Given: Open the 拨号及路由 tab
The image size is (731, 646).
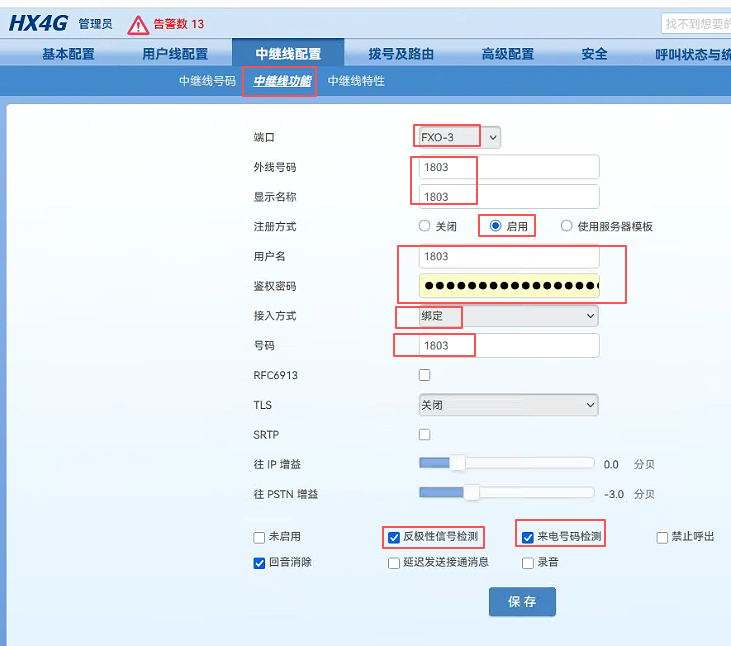Looking at the screenshot, I should [401, 54].
